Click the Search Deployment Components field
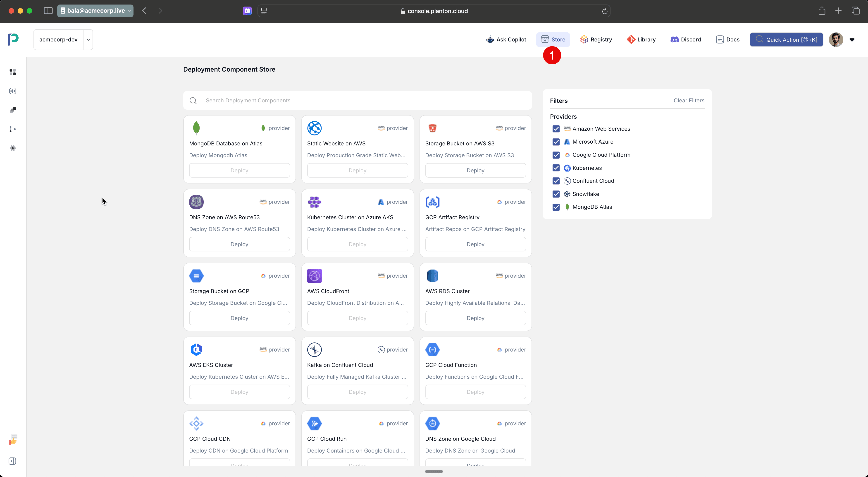This screenshot has width=868, height=477. [x=358, y=101]
